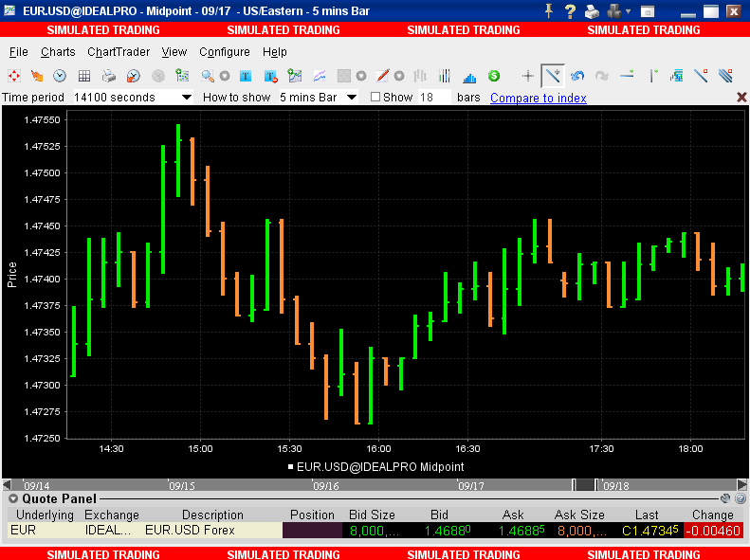
Task: Click the add chart with plus icon
Action: [x=295, y=76]
